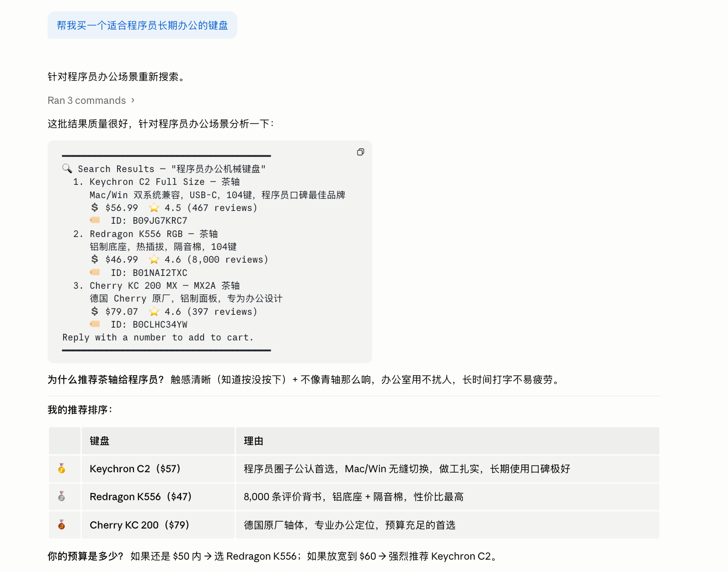Viewport: 728px width, 572px height.
Task: Click the '铝制底座, 热插拔' description line
Action: click(163, 247)
